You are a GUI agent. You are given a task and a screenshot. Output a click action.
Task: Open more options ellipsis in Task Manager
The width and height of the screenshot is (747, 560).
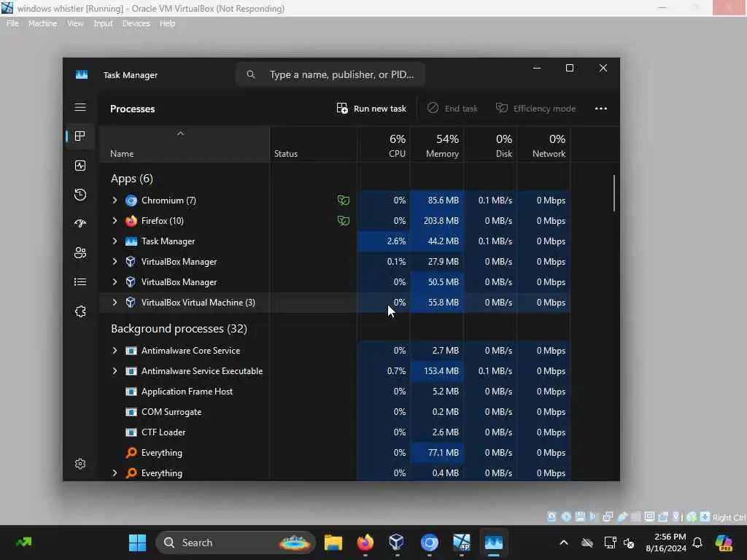point(601,109)
